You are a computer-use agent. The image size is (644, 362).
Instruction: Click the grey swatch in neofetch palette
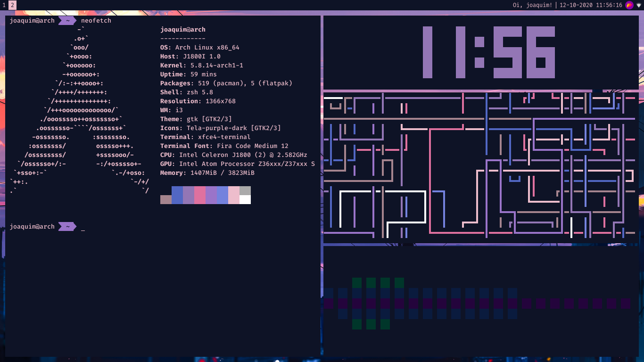(x=245, y=190)
